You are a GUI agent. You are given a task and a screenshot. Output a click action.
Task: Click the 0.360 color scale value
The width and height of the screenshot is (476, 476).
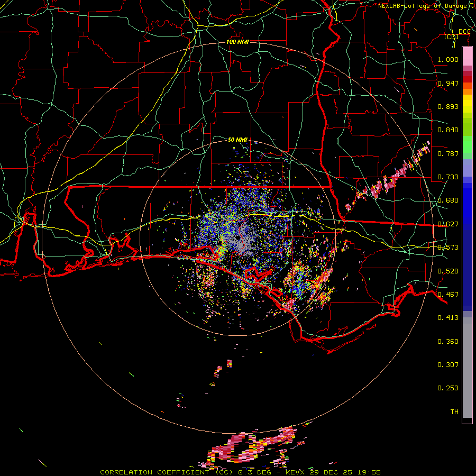click(x=448, y=342)
